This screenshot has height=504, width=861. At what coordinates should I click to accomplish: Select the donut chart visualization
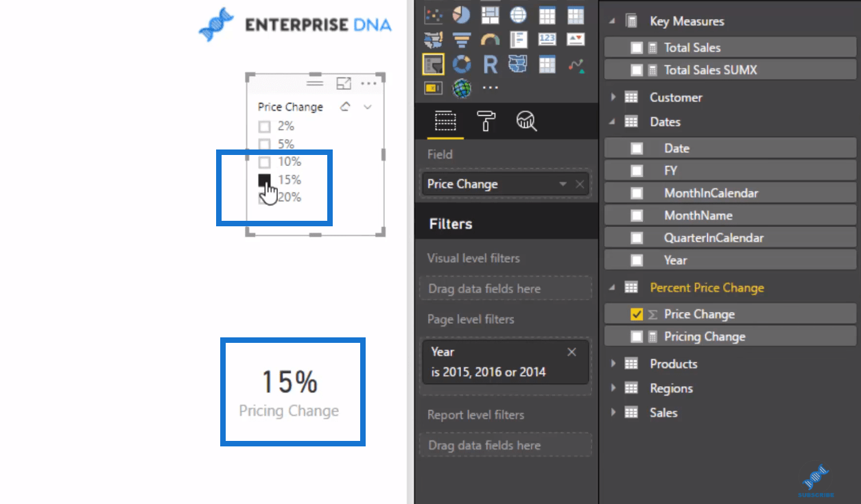coord(462,64)
